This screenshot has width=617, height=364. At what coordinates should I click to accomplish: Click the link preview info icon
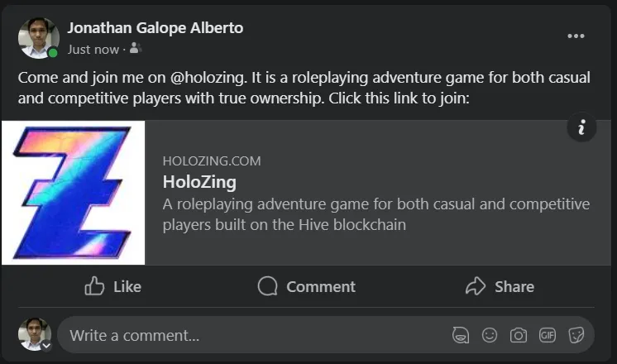click(581, 127)
